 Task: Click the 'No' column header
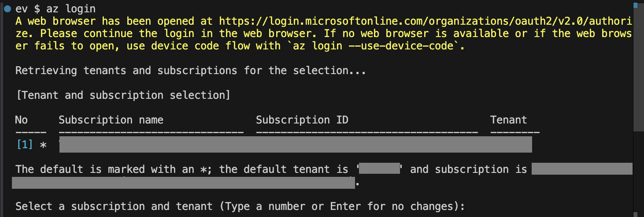click(22, 120)
